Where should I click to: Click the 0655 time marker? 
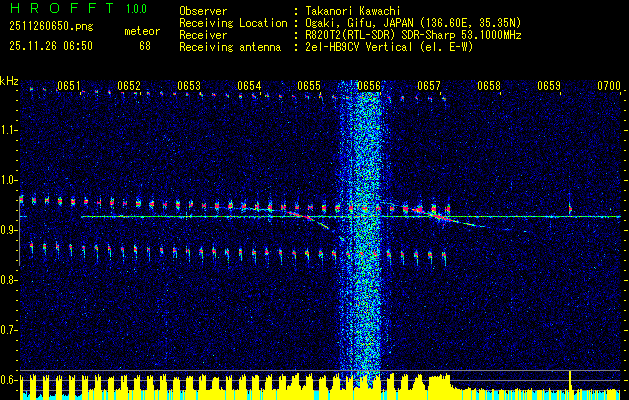click(x=309, y=86)
